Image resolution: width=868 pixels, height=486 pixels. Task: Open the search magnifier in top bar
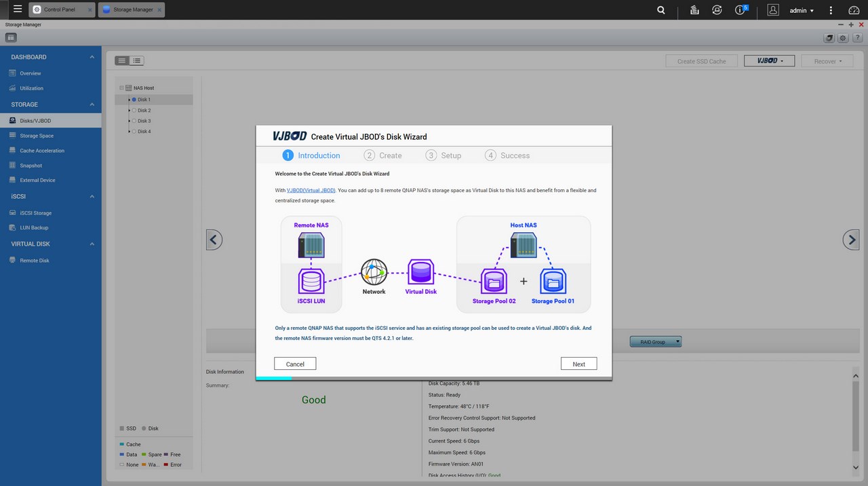661,10
